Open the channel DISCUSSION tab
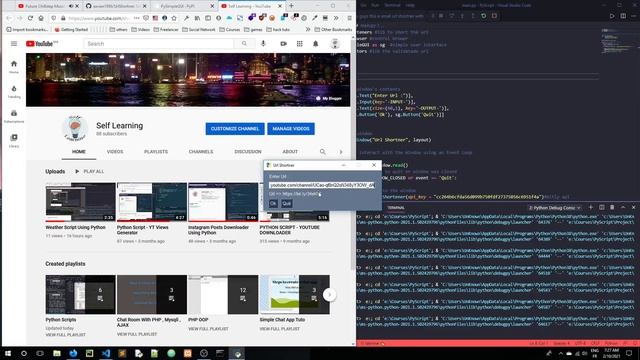 (x=248, y=151)
